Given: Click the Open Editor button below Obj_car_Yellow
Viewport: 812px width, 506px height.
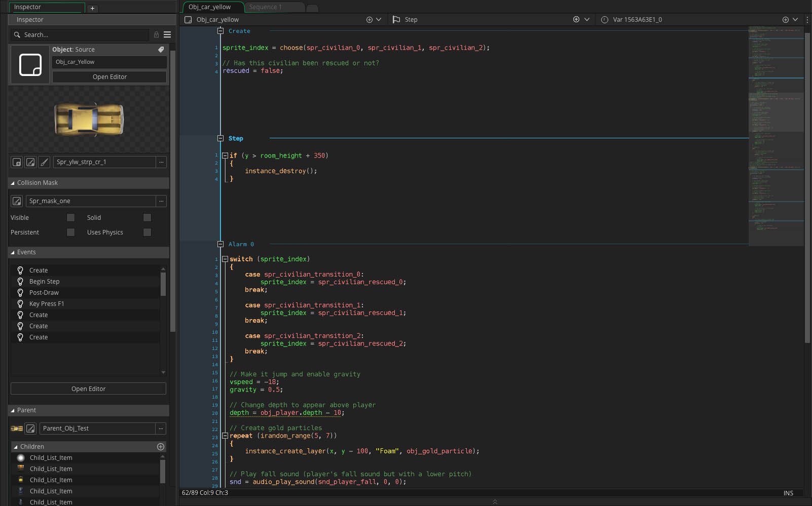Looking at the screenshot, I should [x=109, y=76].
